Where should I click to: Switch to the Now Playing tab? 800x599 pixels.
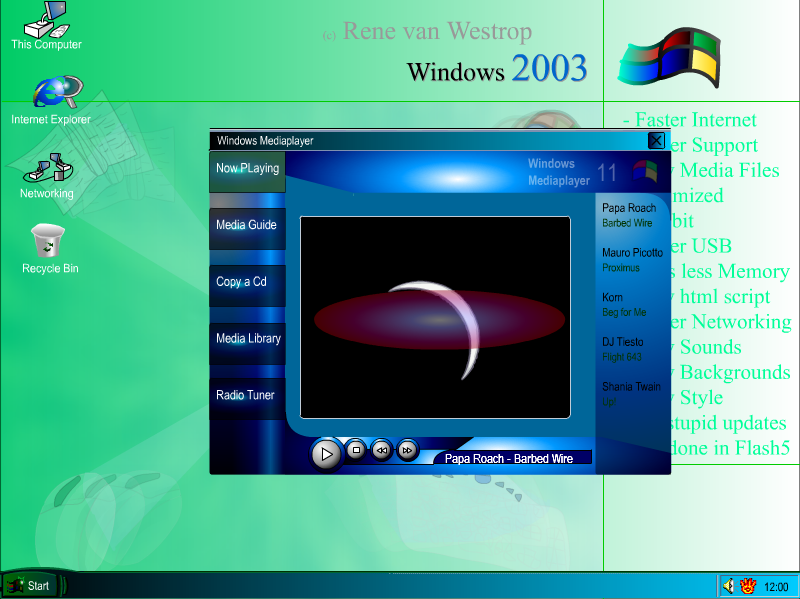[247, 171]
